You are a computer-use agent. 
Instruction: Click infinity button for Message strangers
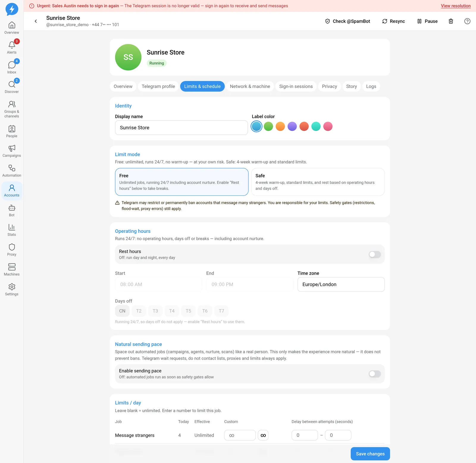coord(263,435)
